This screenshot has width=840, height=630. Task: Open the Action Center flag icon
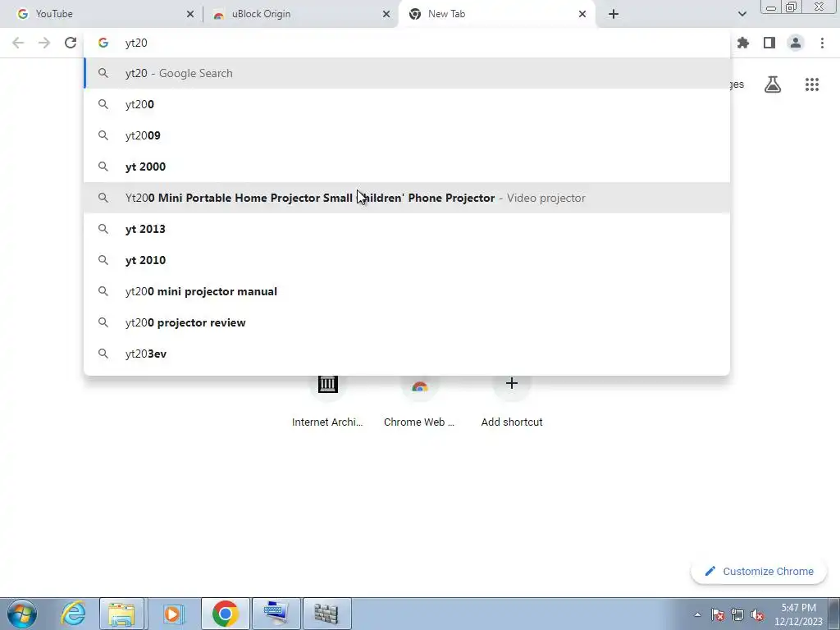[x=718, y=614]
